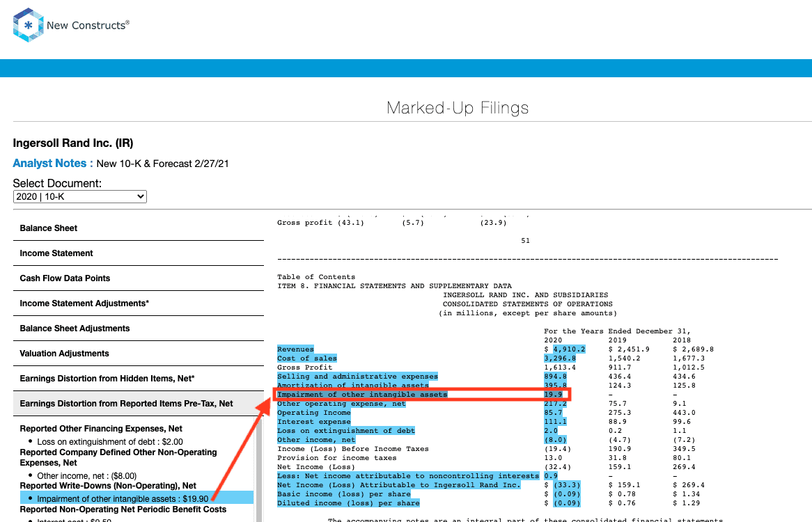
Task: Click 'Other operating expense, net' in the filing
Action: [341, 404]
